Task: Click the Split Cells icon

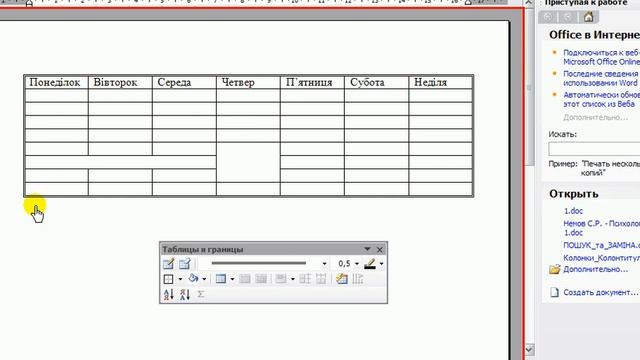Action: [261, 279]
